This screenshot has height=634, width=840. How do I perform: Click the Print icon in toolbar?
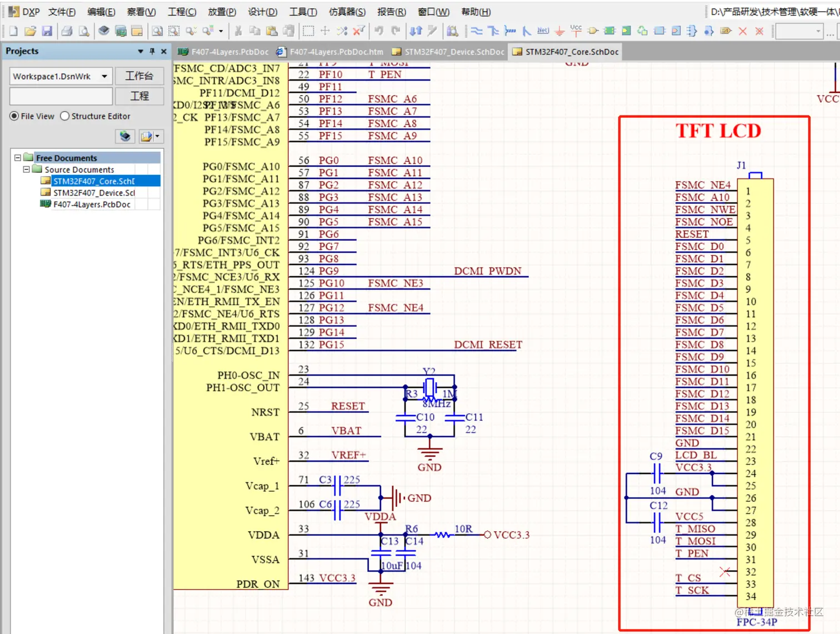tap(67, 31)
